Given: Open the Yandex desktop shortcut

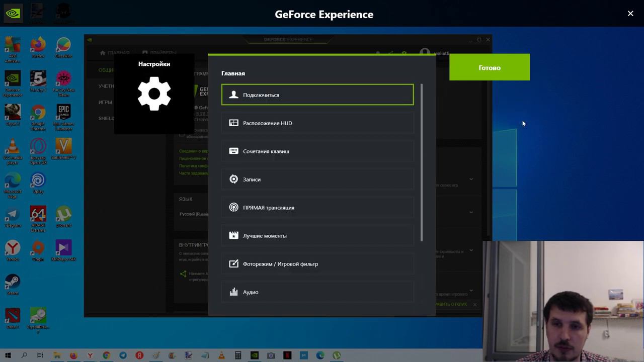Looking at the screenshot, I should pos(13,250).
